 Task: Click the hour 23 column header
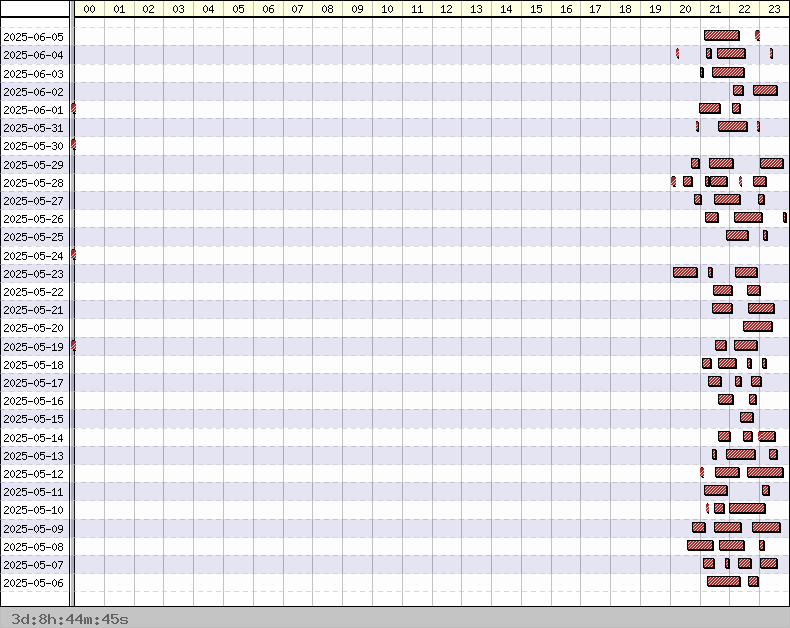pos(774,9)
